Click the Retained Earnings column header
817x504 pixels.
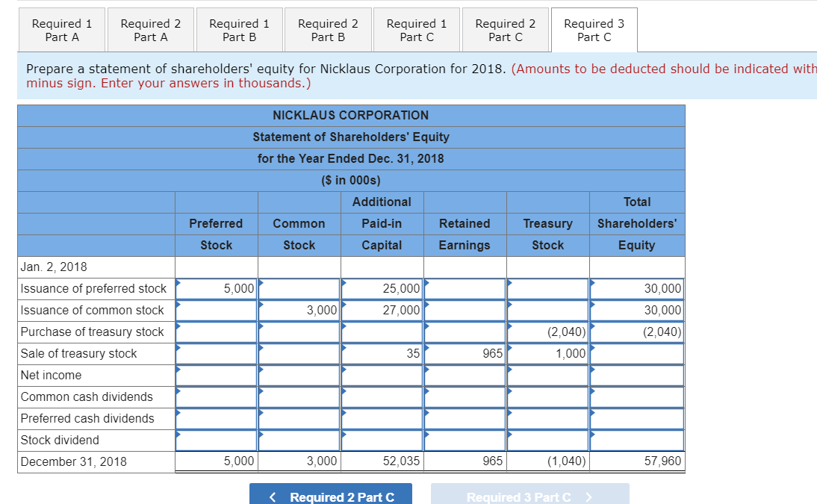click(465, 234)
